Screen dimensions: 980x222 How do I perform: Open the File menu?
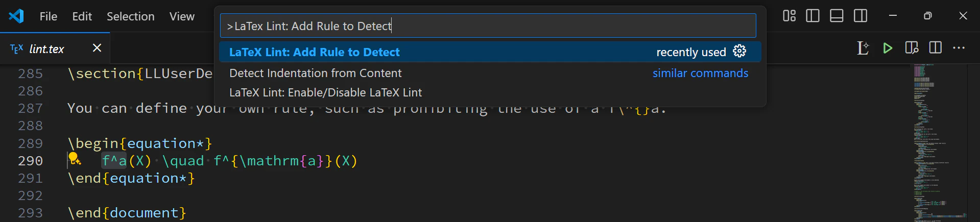[x=49, y=16]
